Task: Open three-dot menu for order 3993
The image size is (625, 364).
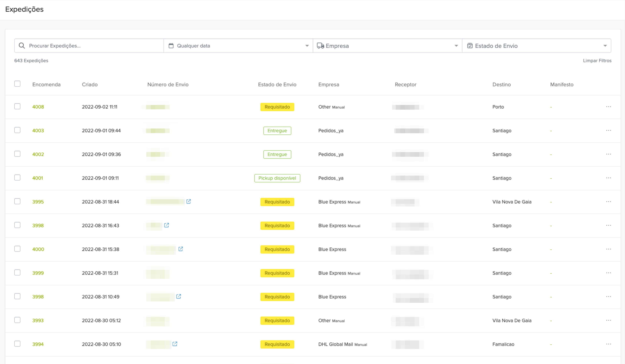Action: click(x=608, y=320)
